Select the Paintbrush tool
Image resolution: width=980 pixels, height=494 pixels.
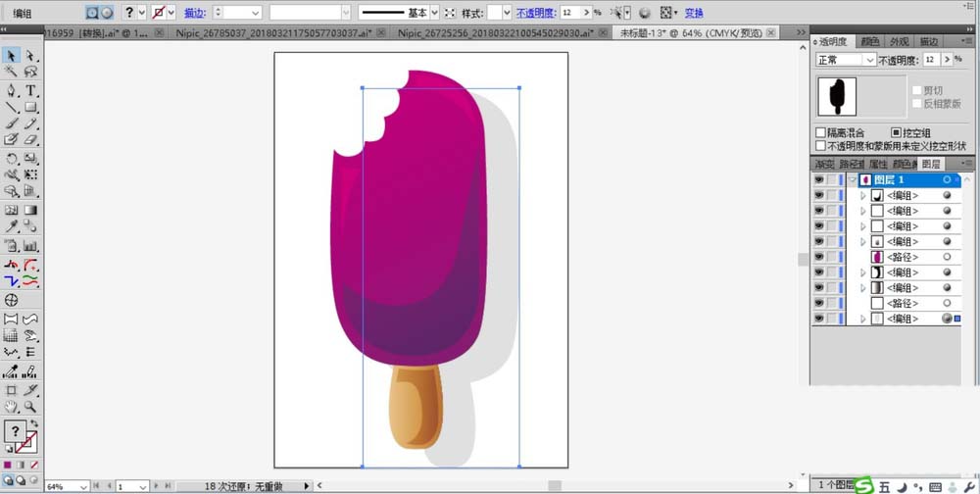[11, 123]
